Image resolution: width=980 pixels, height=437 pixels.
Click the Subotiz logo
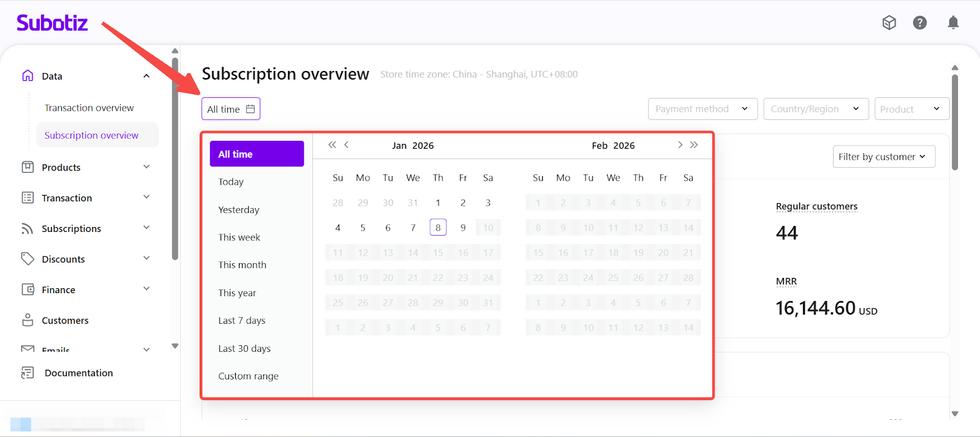[x=52, y=23]
